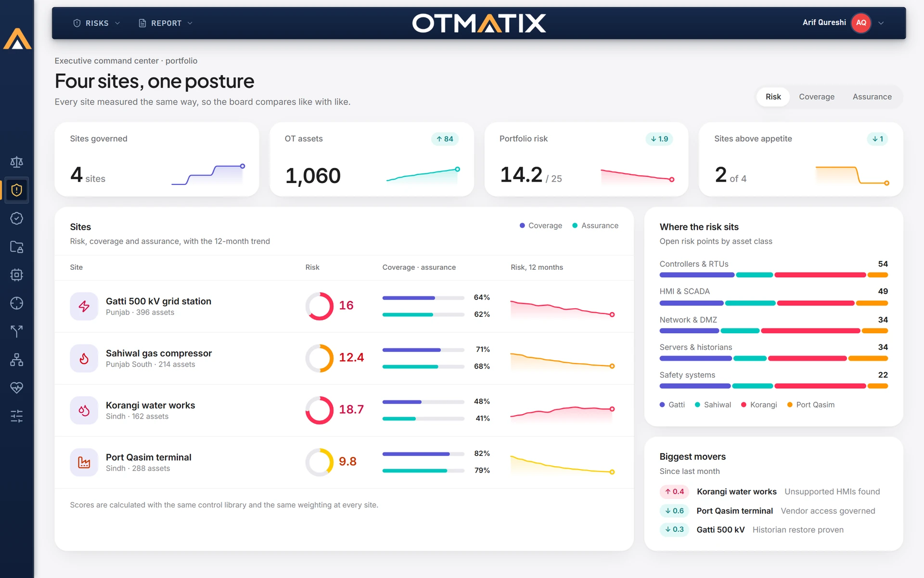This screenshot has height=578, width=924.
Task: Toggle the Port Qasim legend item
Action: [x=811, y=405]
